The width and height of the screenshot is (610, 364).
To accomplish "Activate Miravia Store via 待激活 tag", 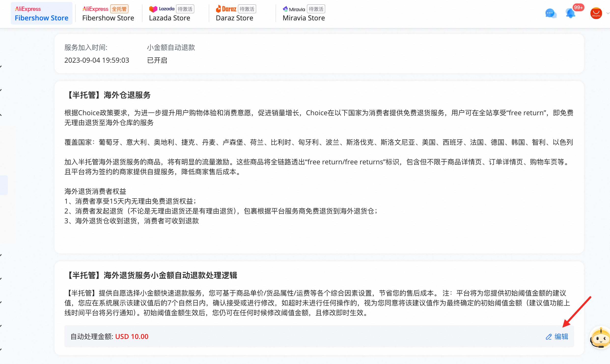I will click(x=316, y=9).
